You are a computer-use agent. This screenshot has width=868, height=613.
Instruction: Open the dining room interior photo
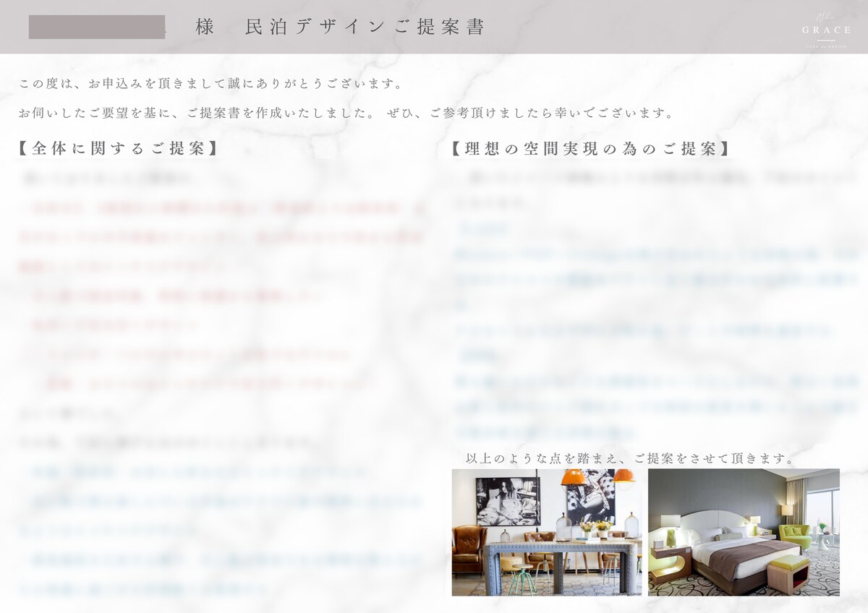pyautogui.click(x=546, y=532)
